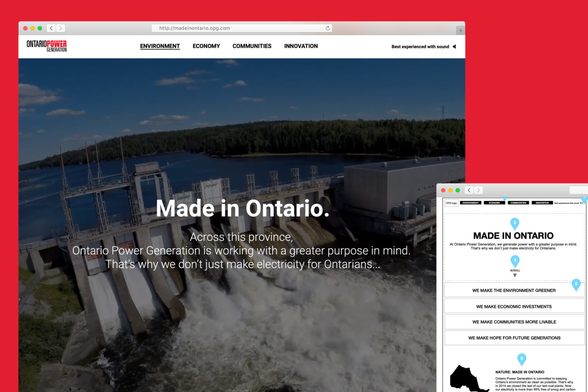Click the black Ontario map silhouette

[x=469, y=379]
